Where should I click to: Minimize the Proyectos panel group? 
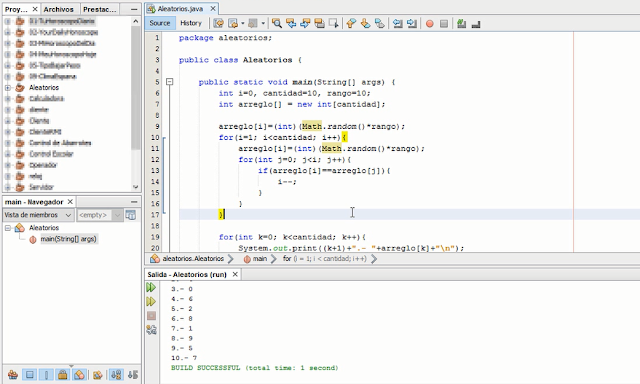point(134,9)
